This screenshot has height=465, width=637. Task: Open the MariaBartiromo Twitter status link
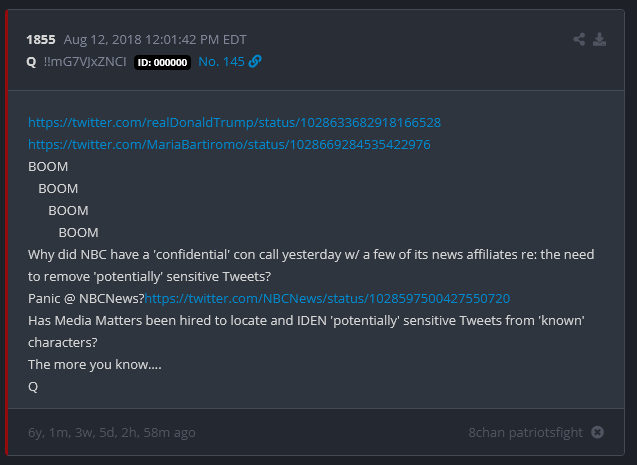[x=229, y=144]
